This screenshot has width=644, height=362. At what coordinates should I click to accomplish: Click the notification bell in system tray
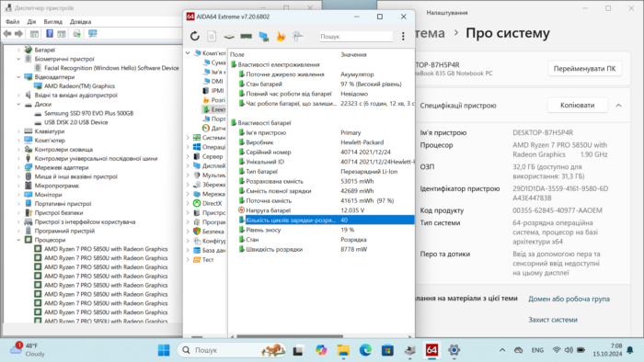pyautogui.click(x=630, y=350)
